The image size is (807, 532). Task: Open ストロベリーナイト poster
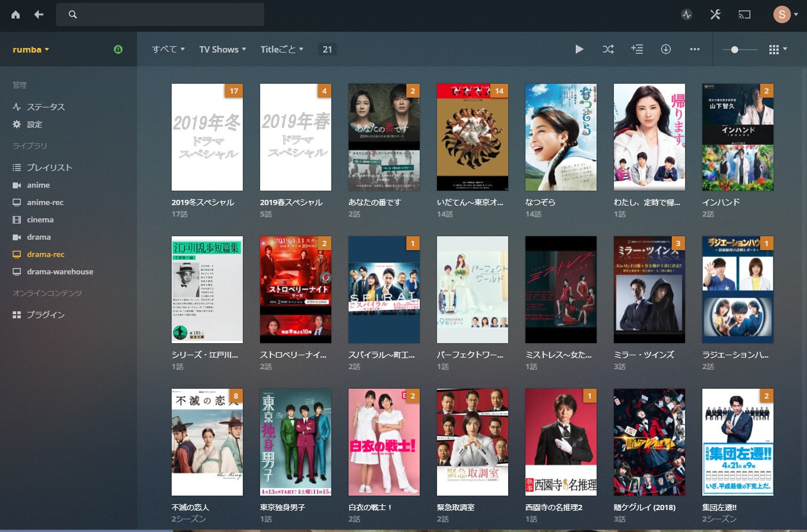click(x=295, y=289)
